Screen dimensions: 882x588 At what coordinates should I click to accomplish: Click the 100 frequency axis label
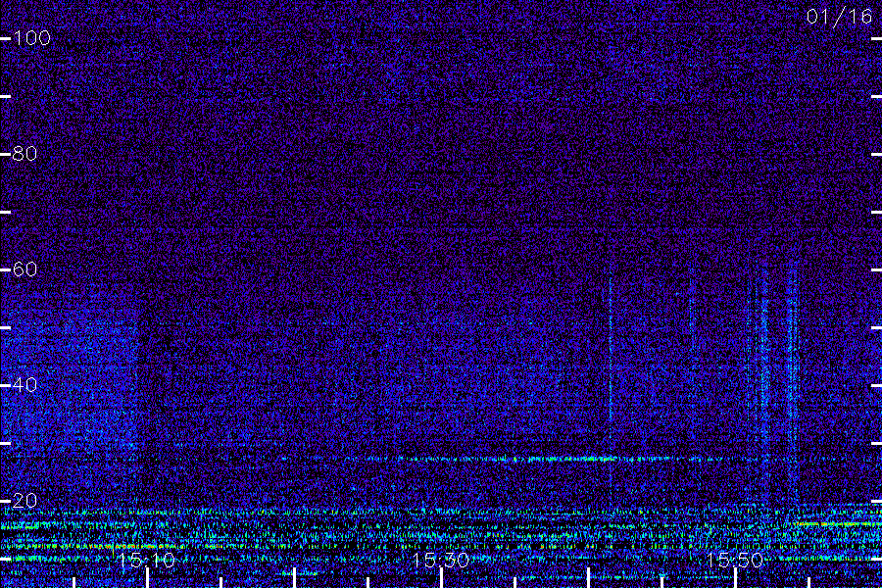tap(31, 38)
